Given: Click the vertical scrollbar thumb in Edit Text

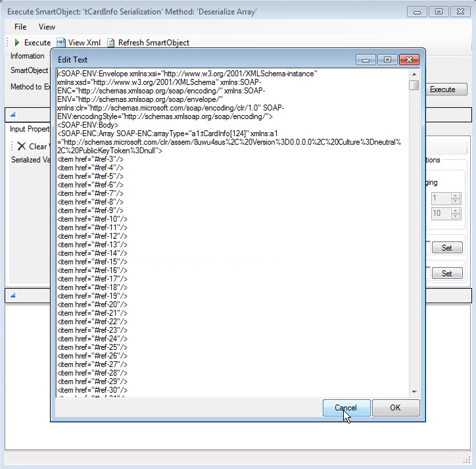Looking at the screenshot, I should 414,85.
